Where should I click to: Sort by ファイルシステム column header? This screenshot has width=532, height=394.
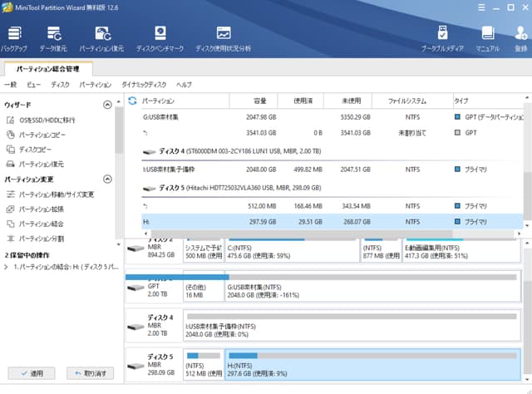[x=412, y=101]
